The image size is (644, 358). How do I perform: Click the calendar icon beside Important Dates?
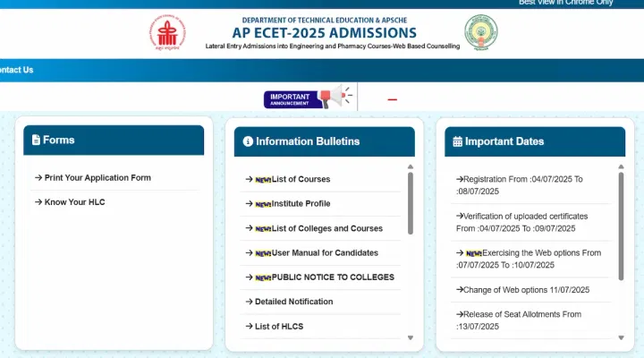458,141
